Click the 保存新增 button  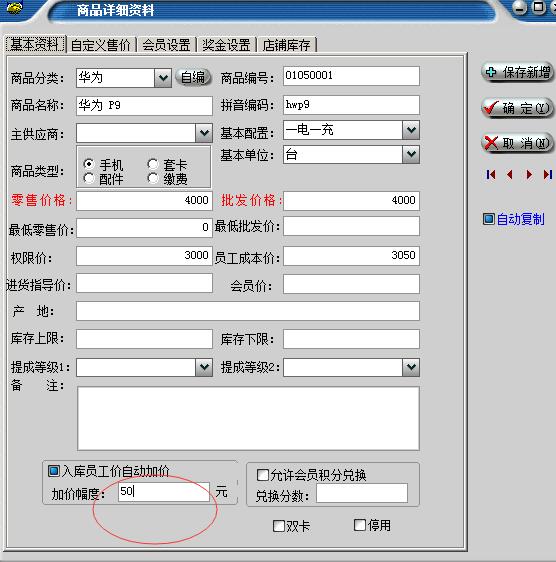click(x=517, y=73)
